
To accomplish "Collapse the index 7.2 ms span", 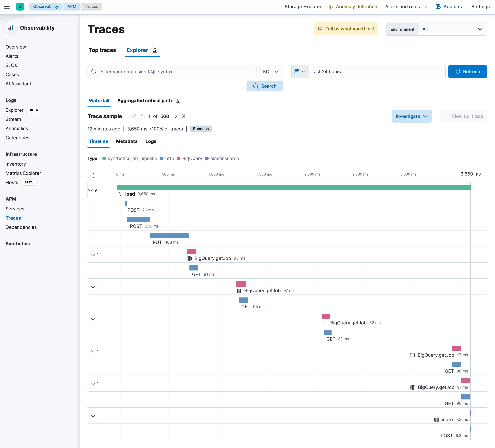I will (93, 416).
